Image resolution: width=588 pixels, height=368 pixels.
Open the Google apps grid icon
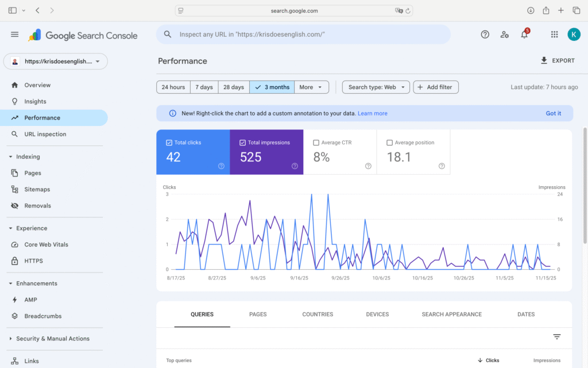(x=554, y=34)
